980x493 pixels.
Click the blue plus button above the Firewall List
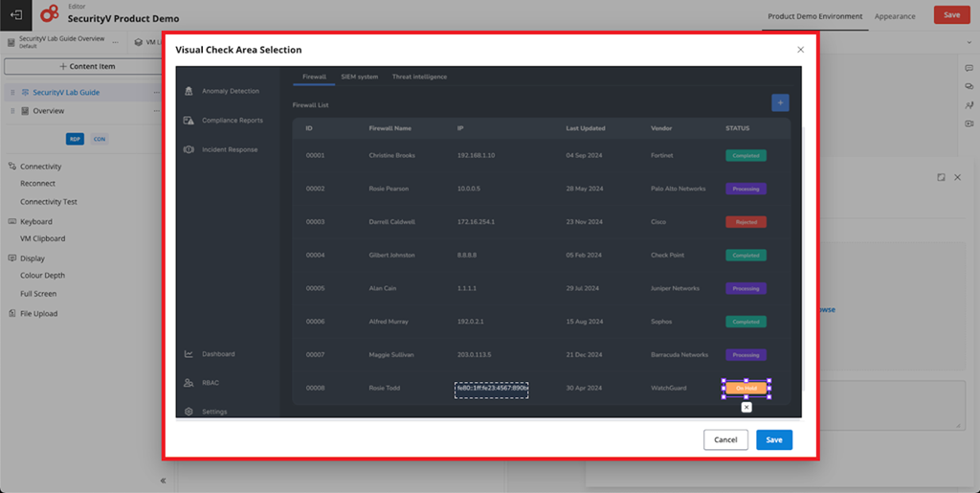click(780, 103)
